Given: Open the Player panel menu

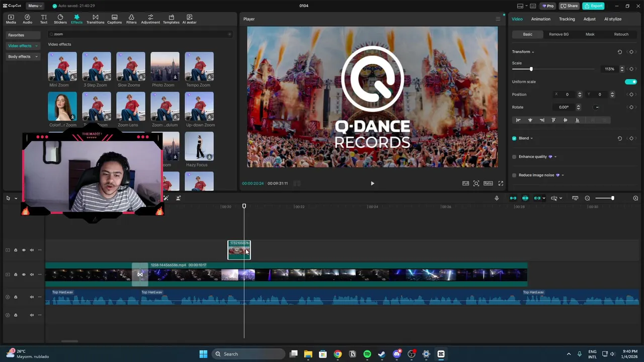Looking at the screenshot, I should (498, 19).
